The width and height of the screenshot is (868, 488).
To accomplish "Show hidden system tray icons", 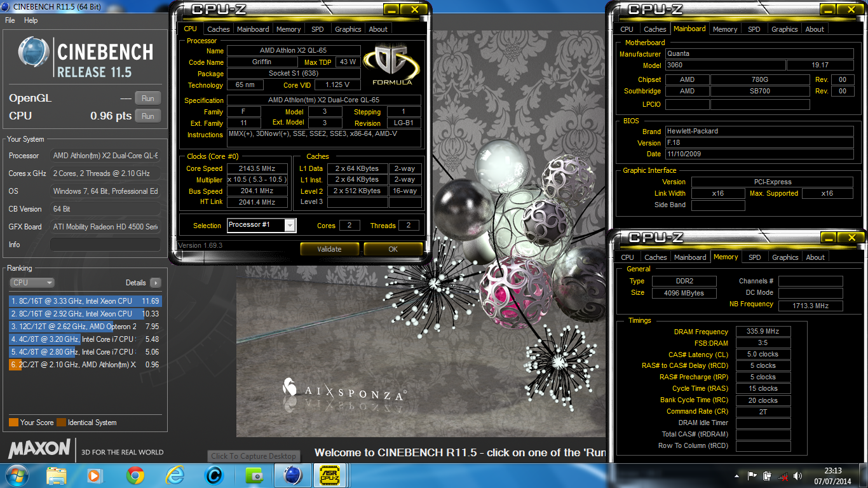I will (737, 475).
